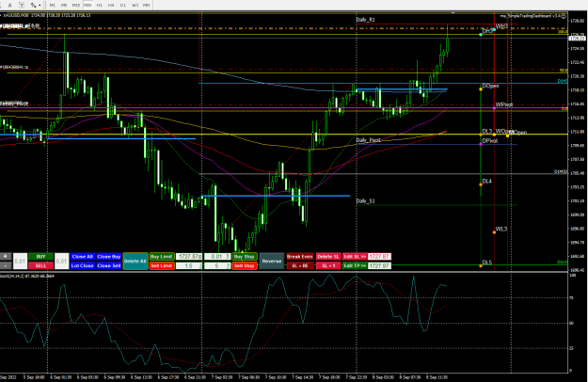Select the M30 timeframe button
The image size is (588, 382).
click(x=88, y=6)
